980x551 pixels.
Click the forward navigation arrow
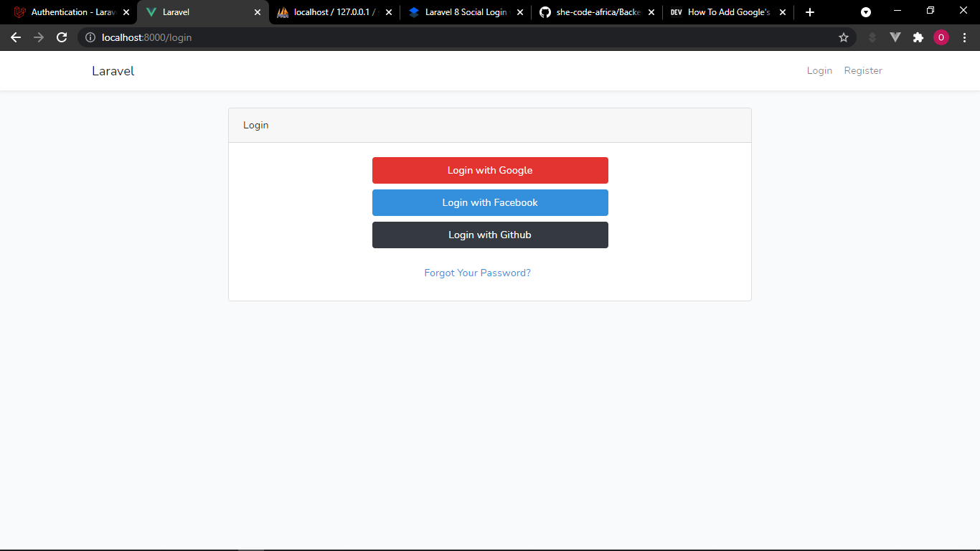(x=38, y=37)
